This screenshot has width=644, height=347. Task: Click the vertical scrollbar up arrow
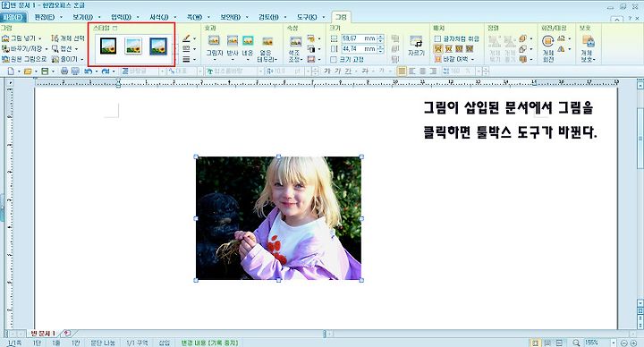tap(640, 85)
